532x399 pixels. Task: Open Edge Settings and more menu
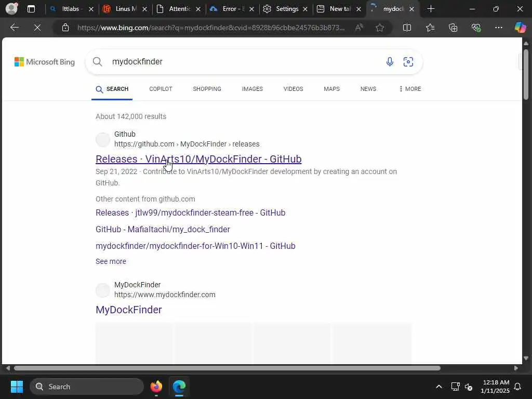(x=498, y=28)
